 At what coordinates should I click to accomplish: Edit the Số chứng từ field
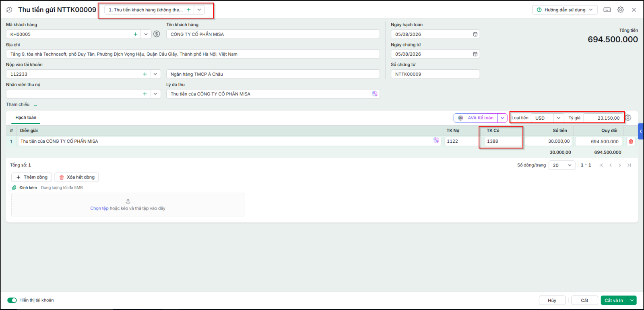(x=435, y=74)
